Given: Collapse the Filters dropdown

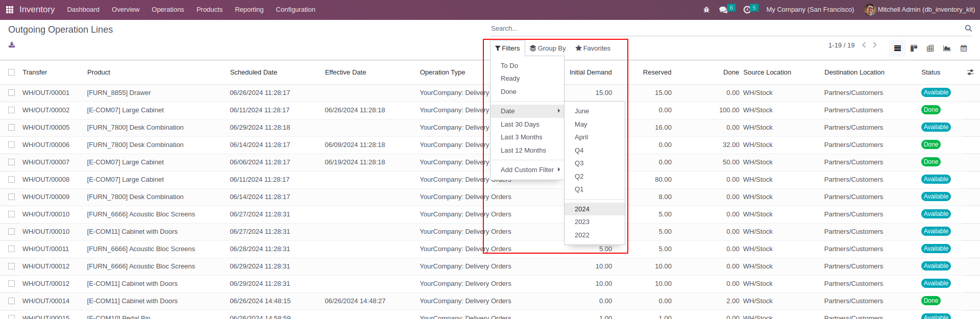Looking at the screenshot, I should (507, 48).
